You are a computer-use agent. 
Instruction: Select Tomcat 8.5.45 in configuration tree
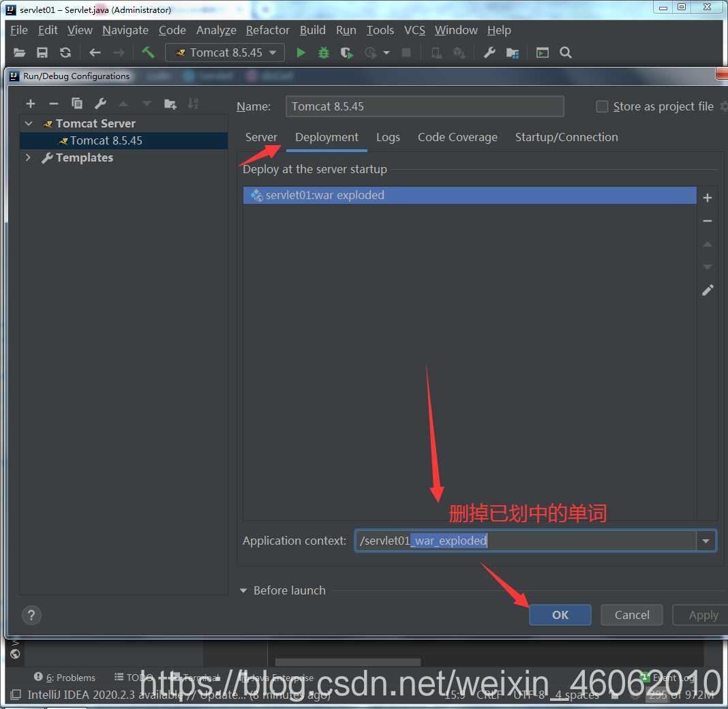pyautogui.click(x=123, y=140)
